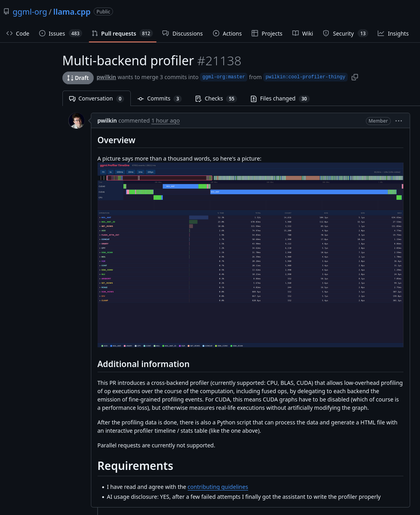Click the Draft status badge
420x515 pixels.
tap(78, 78)
